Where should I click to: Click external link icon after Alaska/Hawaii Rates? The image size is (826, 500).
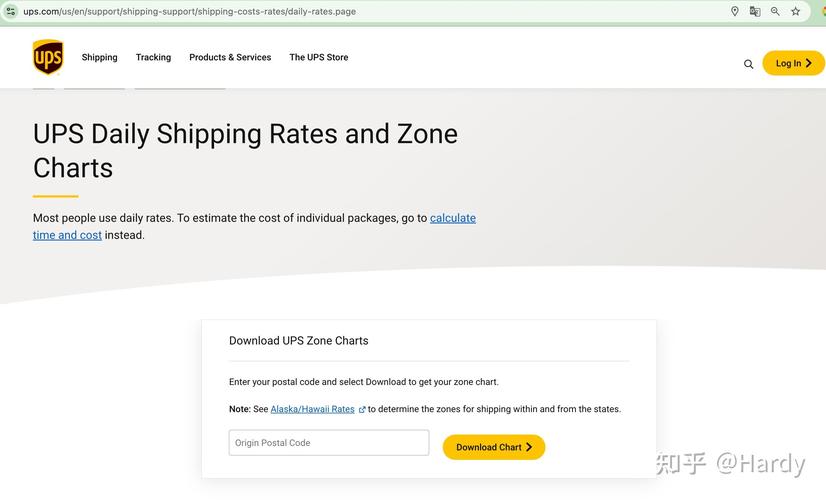coord(362,409)
